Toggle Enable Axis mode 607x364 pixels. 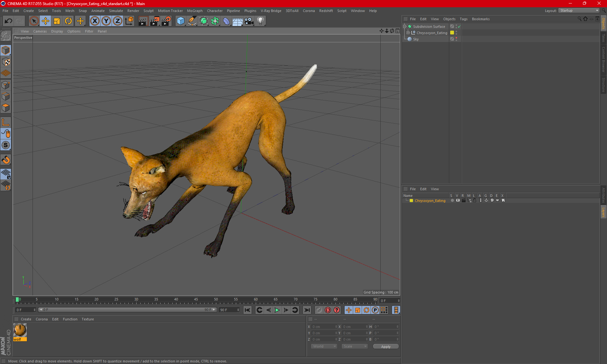(x=6, y=122)
